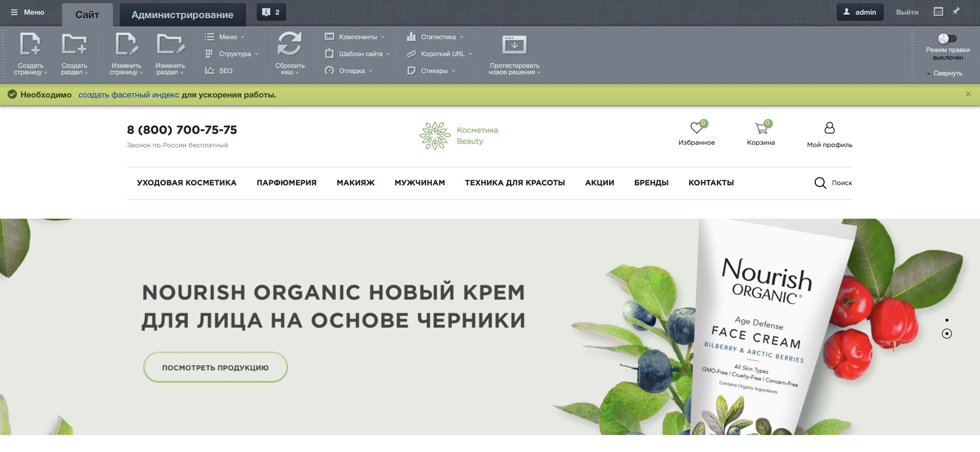Open ПАРФЮМЕРИЯ category
Screen dimensions: 980x452
coord(286,183)
